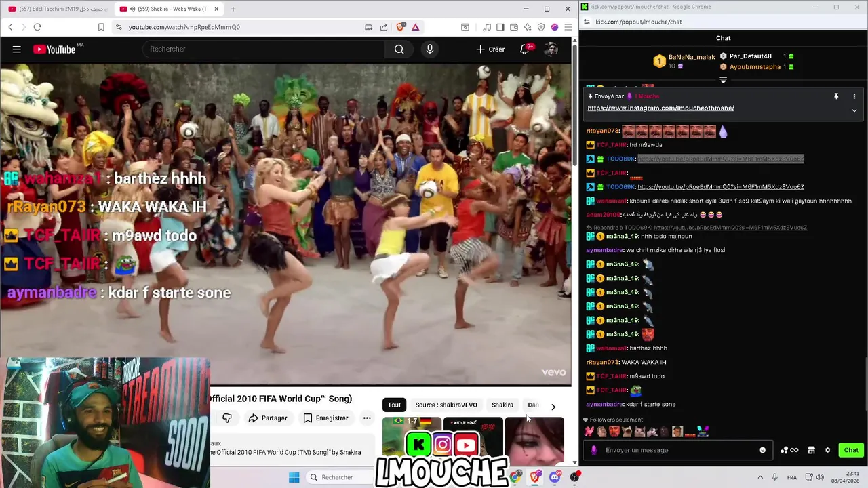Image resolution: width=868 pixels, height=488 pixels.
Task: Open Brave Leo AI sparkle icon
Action: pyautogui.click(x=528, y=27)
